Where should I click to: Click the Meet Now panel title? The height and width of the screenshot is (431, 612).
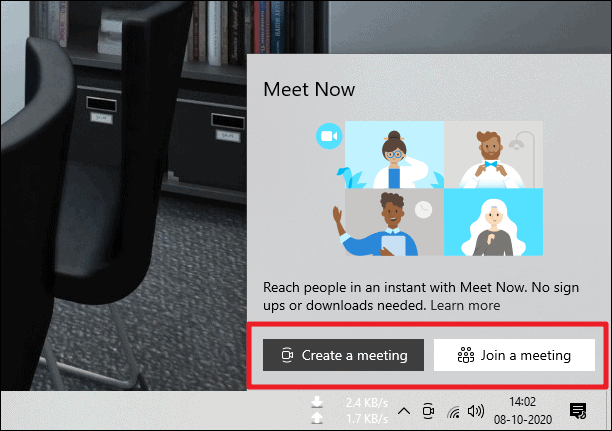coord(309,89)
